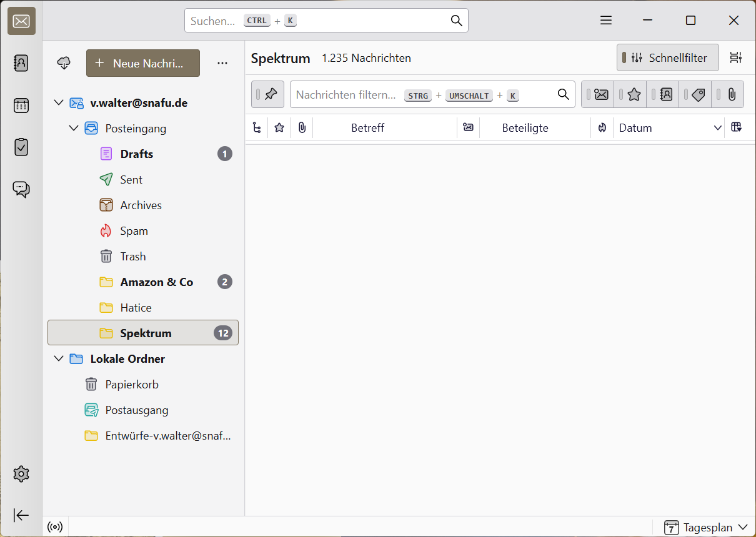Open the Calendar space icon

tap(21, 106)
